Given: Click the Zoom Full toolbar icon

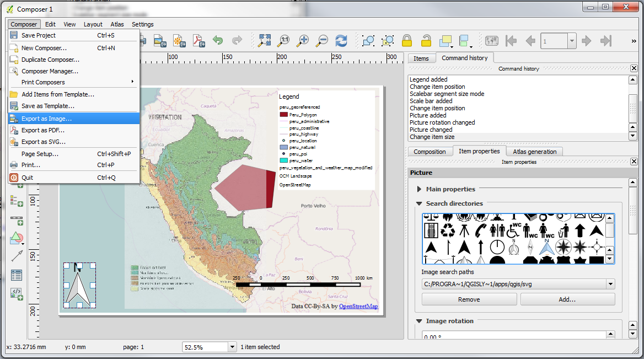Looking at the screenshot, I should (265, 41).
